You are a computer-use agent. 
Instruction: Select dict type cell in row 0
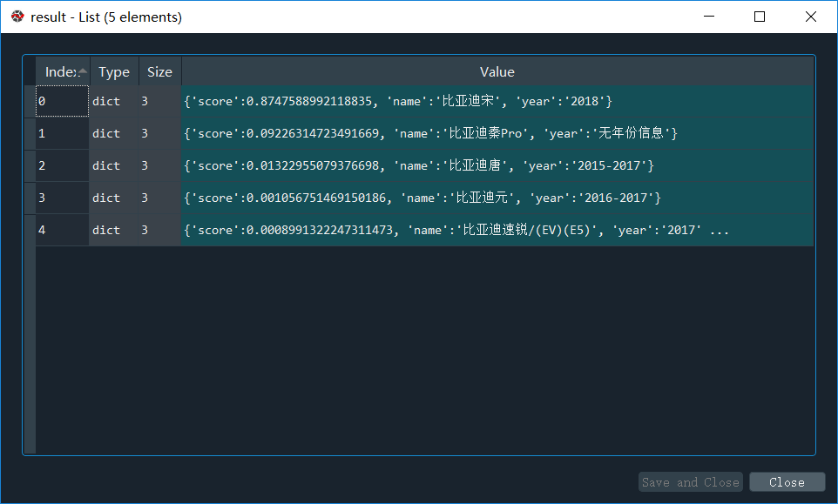click(x=113, y=101)
